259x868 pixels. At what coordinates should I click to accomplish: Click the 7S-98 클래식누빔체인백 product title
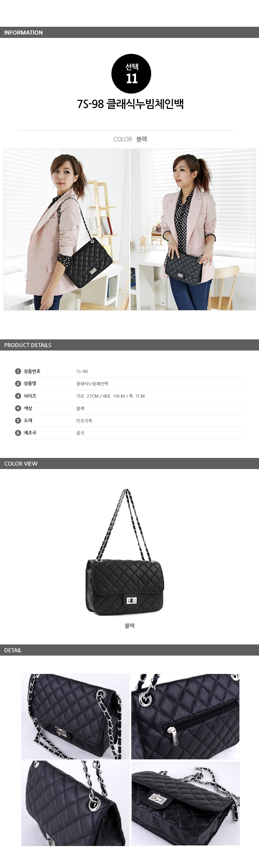point(130,104)
